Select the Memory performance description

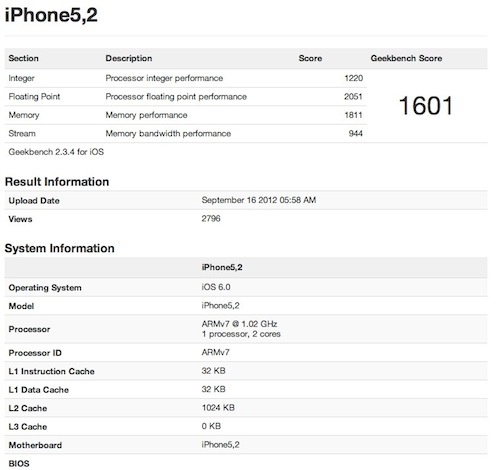146,115
